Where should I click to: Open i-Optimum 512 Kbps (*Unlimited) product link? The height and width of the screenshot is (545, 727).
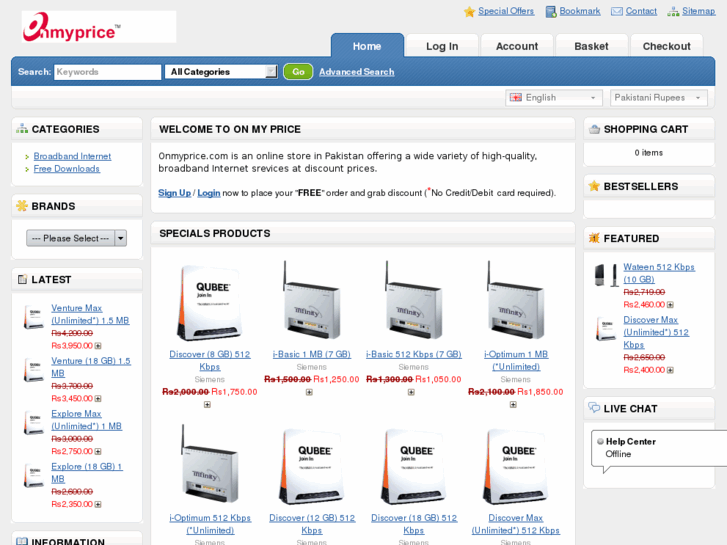(210, 524)
